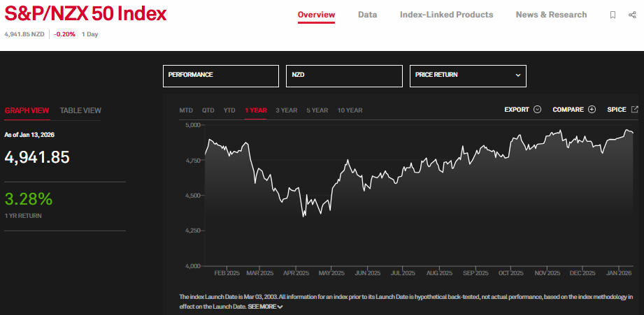Click the EXPORT label
Image resolution: width=644 pixels, height=315 pixels.
point(517,110)
